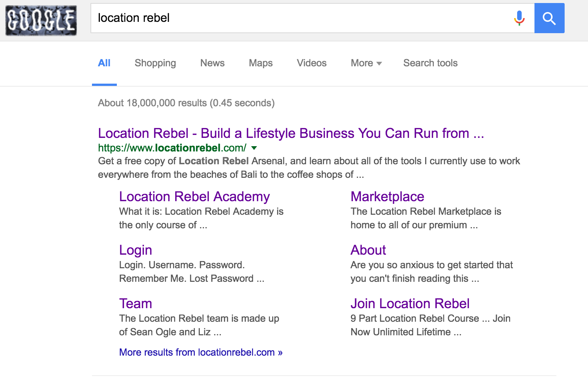Image resolution: width=588 pixels, height=379 pixels.
Task: Click snippet 'The Location Rebel Marketplace is'
Action: tap(426, 211)
